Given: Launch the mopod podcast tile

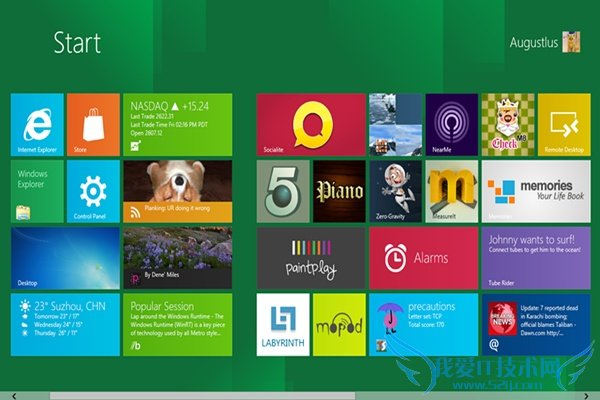Looking at the screenshot, I should pos(339,325).
